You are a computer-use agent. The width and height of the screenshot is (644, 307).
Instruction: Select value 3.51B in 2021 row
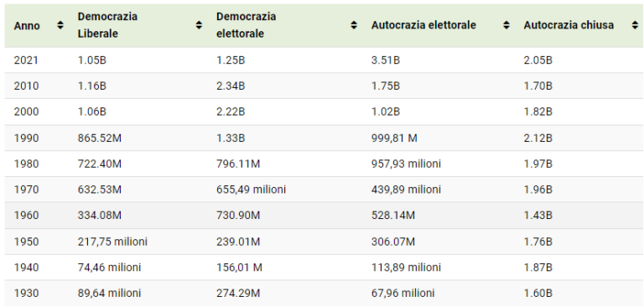coord(385,60)
